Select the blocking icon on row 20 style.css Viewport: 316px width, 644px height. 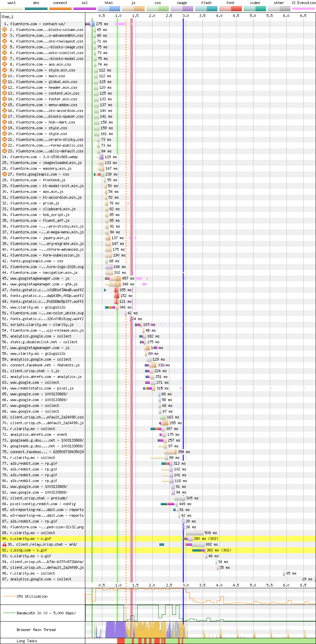(x=5, y=134)
